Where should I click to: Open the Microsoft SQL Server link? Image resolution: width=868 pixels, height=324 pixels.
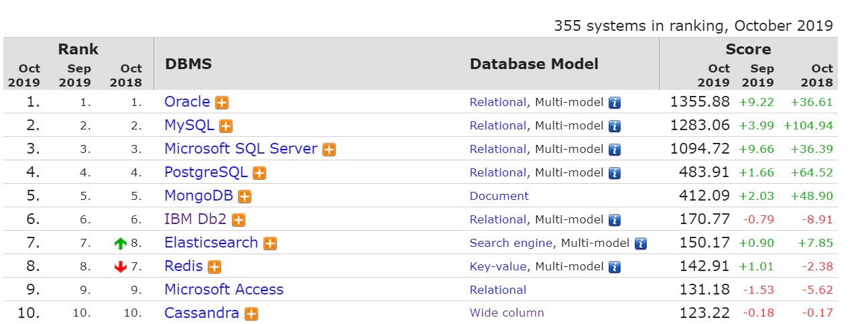[241, 149]
